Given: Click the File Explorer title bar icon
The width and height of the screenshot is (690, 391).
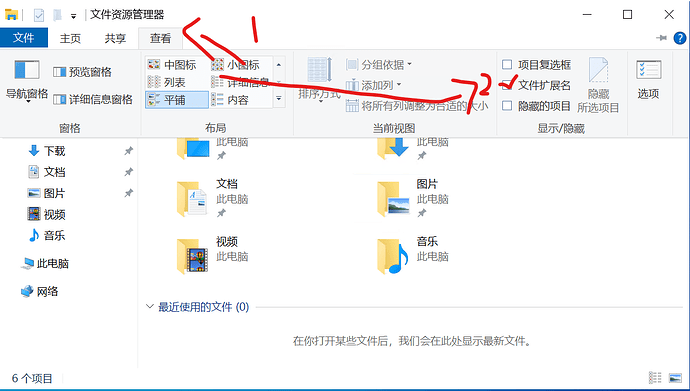Looking at the screenshot, I should (x=11, y=15).
